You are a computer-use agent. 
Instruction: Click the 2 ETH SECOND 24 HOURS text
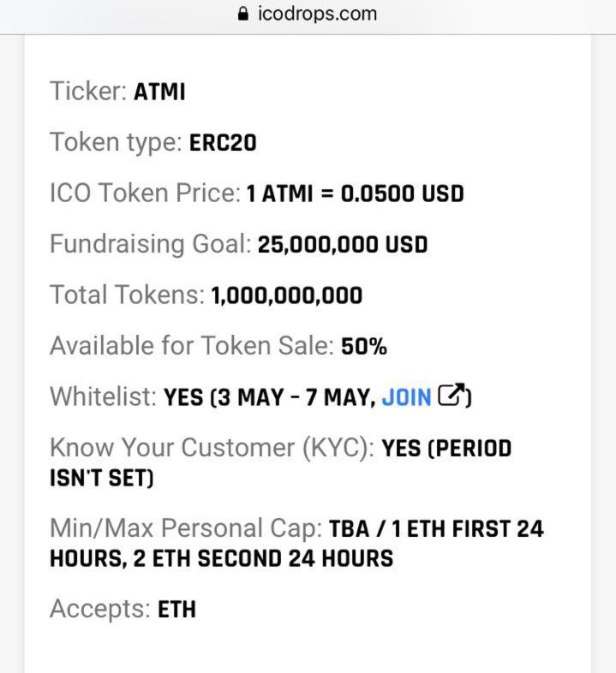pos(263,559)
